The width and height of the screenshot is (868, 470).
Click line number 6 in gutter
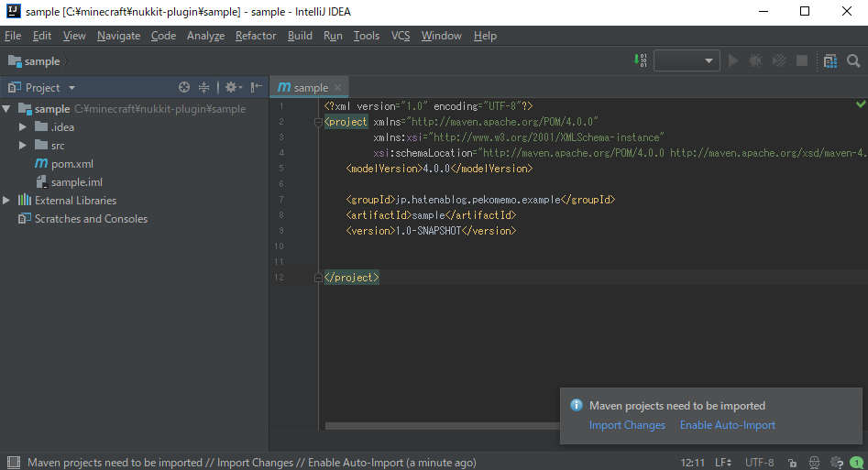[x=281, y=184]
